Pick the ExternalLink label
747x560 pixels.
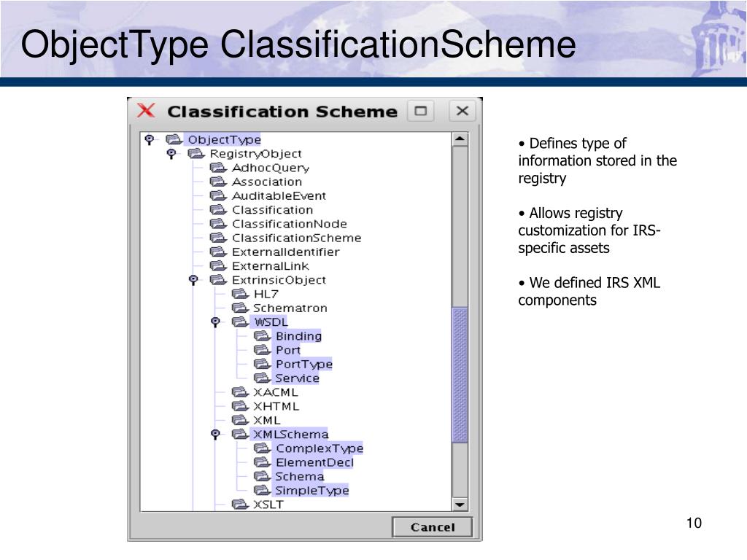coord(270,265)
